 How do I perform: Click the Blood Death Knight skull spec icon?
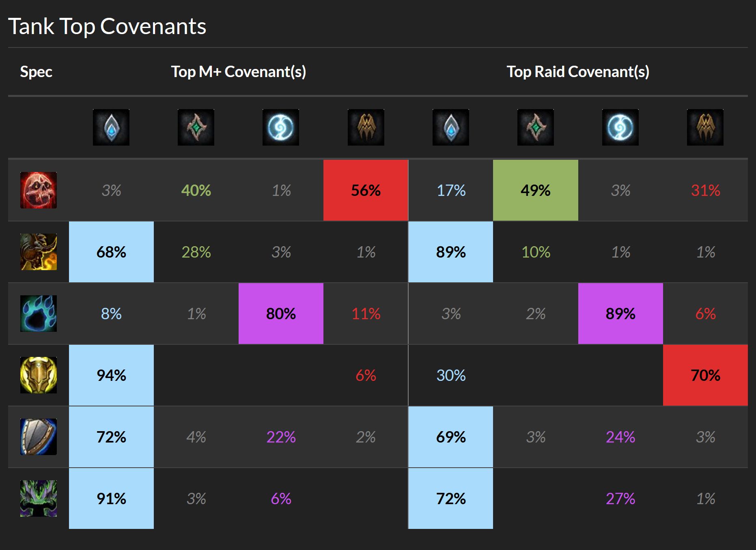[x=39, y=190]
